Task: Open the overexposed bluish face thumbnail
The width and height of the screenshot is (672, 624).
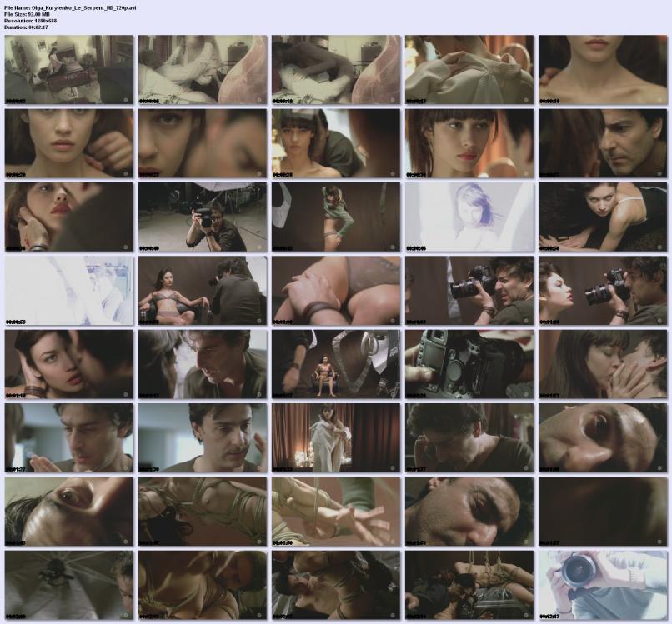Action: click(x=469, y=217)
